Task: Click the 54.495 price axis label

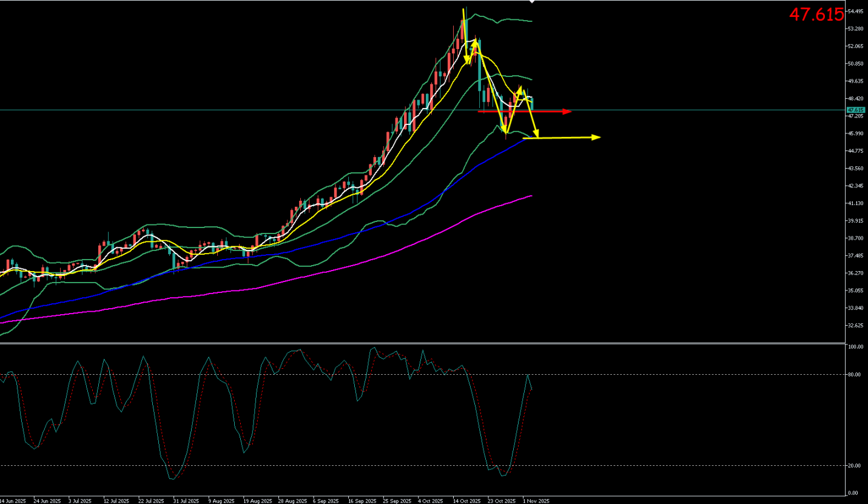Action: tap(855, 12)
